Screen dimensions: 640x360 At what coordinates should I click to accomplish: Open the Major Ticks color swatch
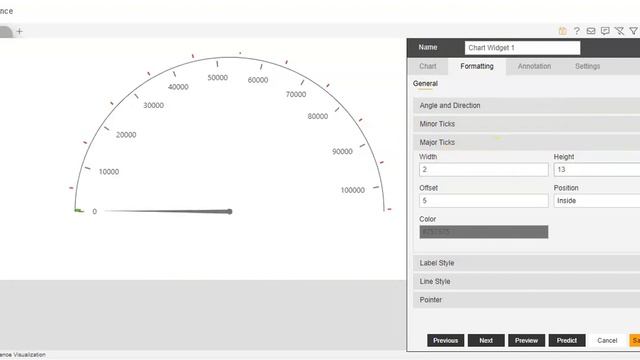(x=484, y=232)
